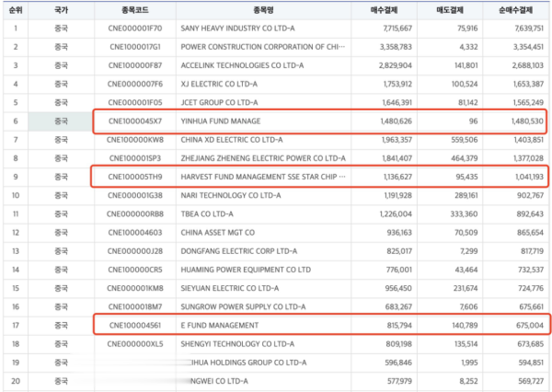Click stock code CNE1000045X7
The width and height of the screenshot is (552, 392).
(x=135, y=121)
